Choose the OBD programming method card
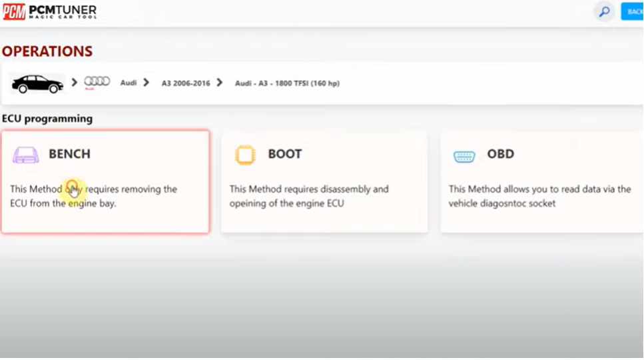644x360 pixels. point(542,181)
